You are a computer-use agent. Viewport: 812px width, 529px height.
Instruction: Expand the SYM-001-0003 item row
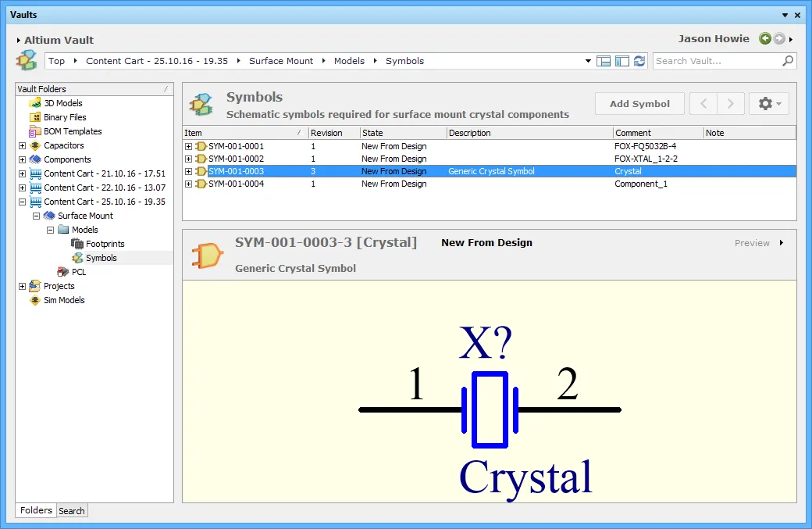tap(188, 171)
